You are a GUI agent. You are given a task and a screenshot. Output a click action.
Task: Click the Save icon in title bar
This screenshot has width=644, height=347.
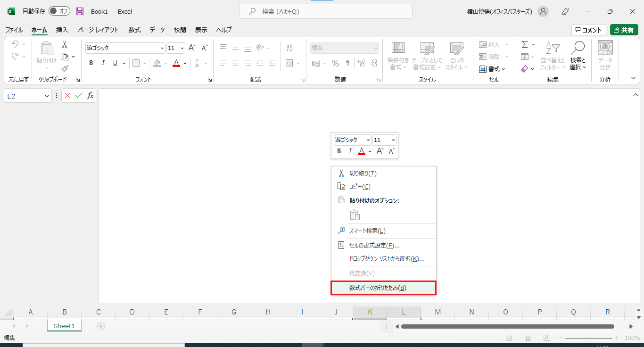click(x=80, y=11)
